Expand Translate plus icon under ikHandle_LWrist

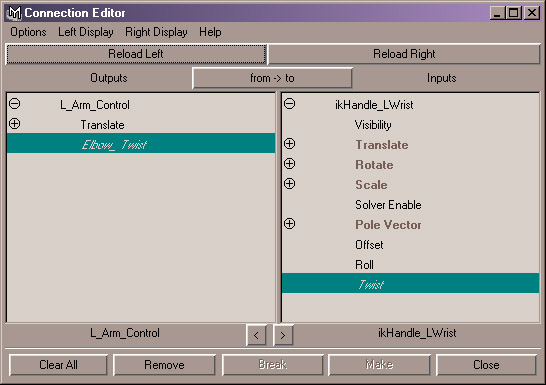[289, 143]
